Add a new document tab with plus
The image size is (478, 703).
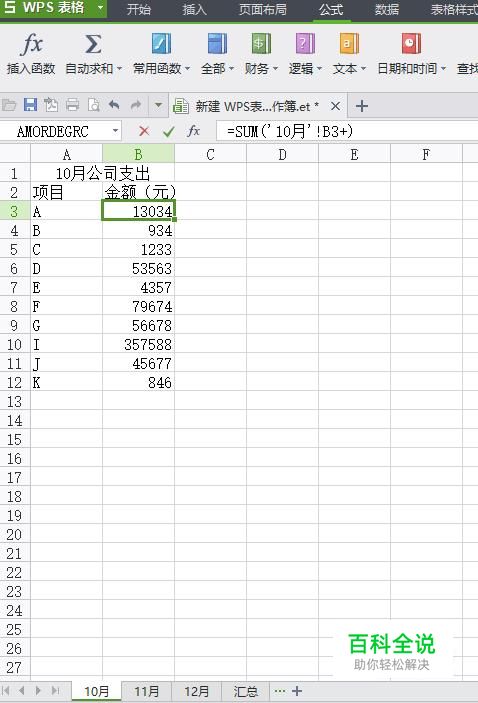(361, 106)
